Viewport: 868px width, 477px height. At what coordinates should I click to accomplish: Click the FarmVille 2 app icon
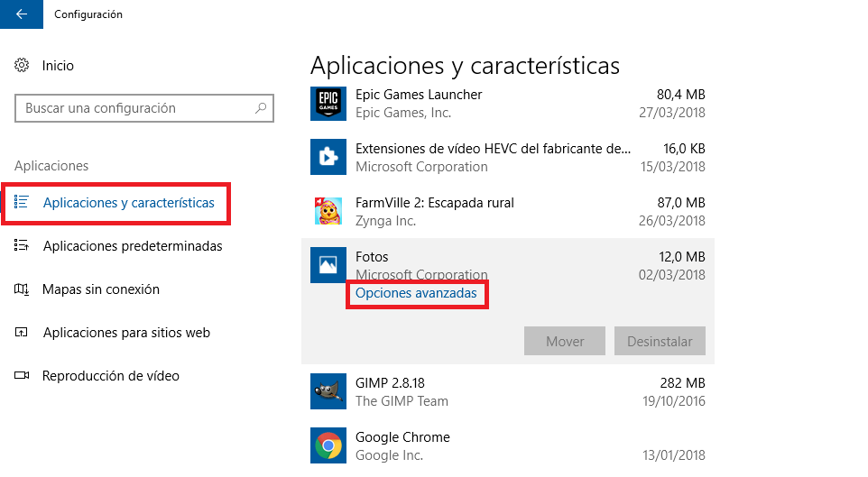click(x=328, y=211)
